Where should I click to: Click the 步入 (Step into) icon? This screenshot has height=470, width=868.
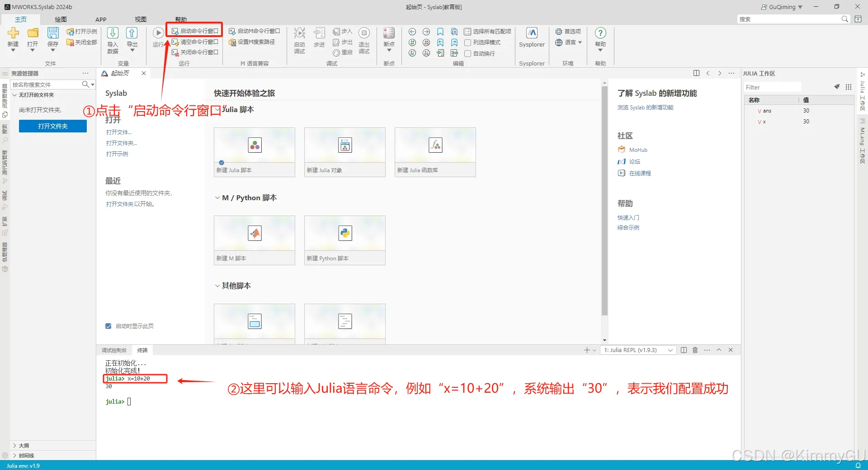click(x=336, y=31)
